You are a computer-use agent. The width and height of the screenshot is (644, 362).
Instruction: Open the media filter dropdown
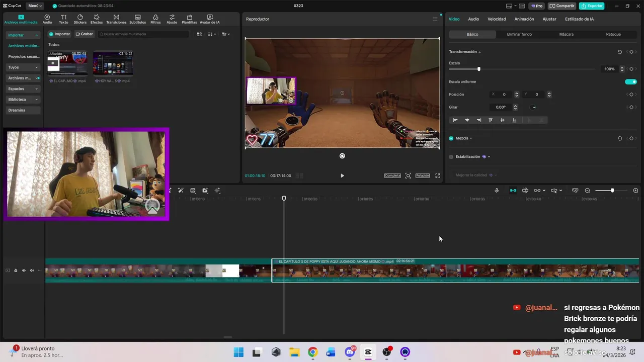click(x=225, y=34)
